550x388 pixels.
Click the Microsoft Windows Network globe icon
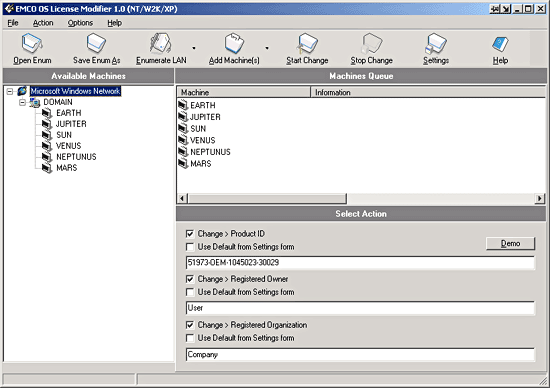click(22, 91)
